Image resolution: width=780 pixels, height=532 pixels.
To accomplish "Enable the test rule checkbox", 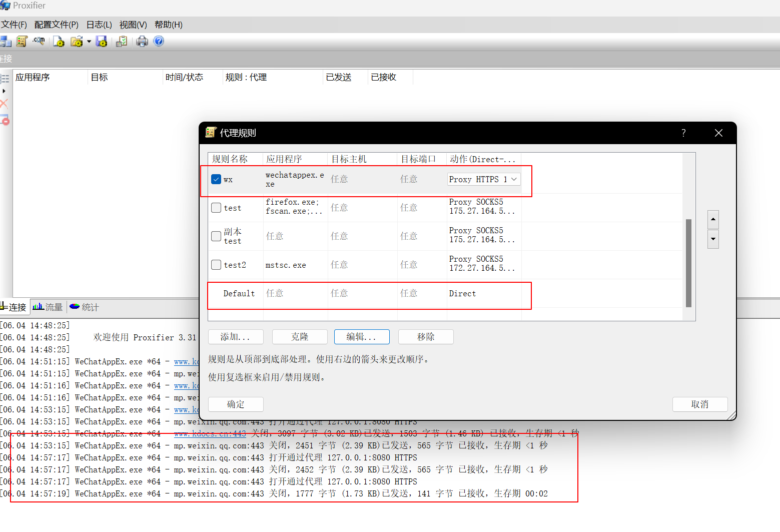I will pyautogui.click(x=216, y=208).
